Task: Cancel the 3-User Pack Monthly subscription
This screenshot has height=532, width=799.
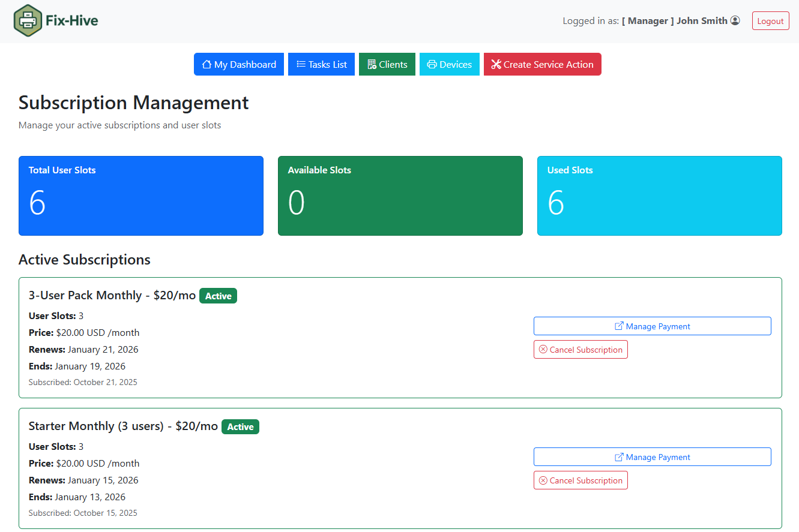Action: tap(580, 350)
